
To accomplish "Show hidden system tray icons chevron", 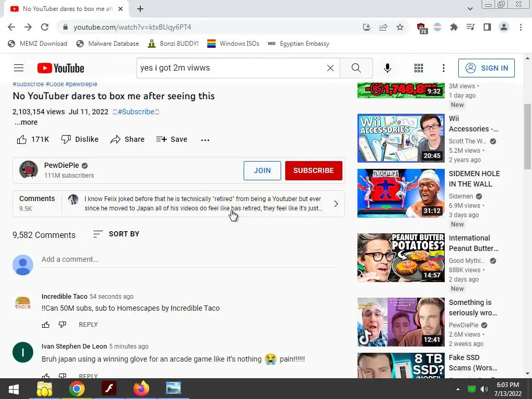I will [458, 389].
